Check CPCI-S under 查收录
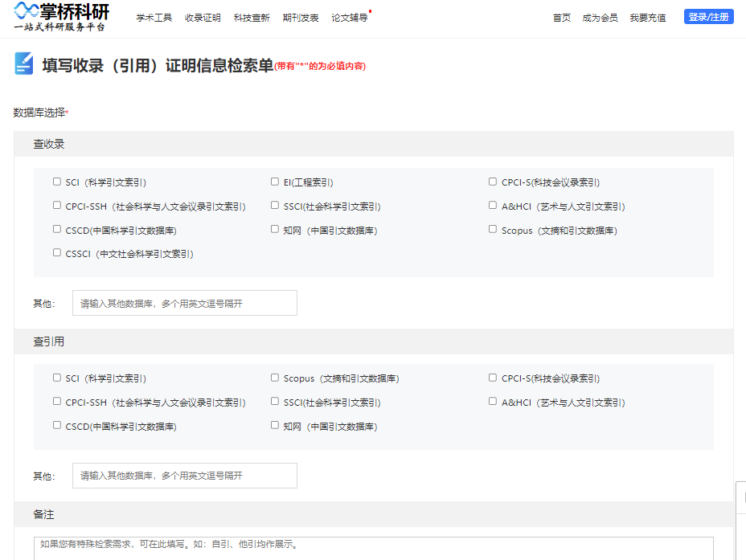This screenshot has width=746, height=560. [x=493, y=182]
